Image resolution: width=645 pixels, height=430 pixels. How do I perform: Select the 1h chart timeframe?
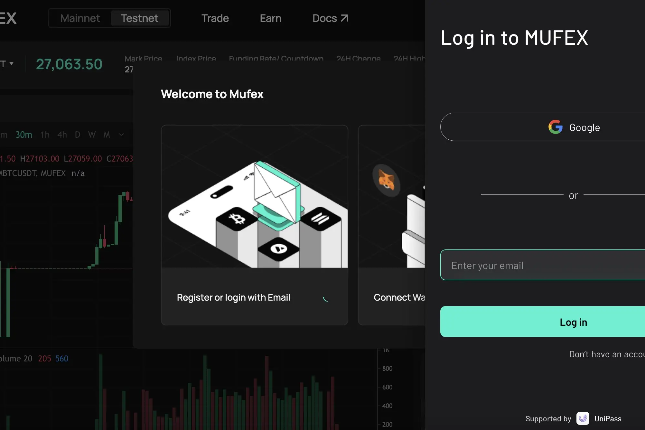coord(45,134)
